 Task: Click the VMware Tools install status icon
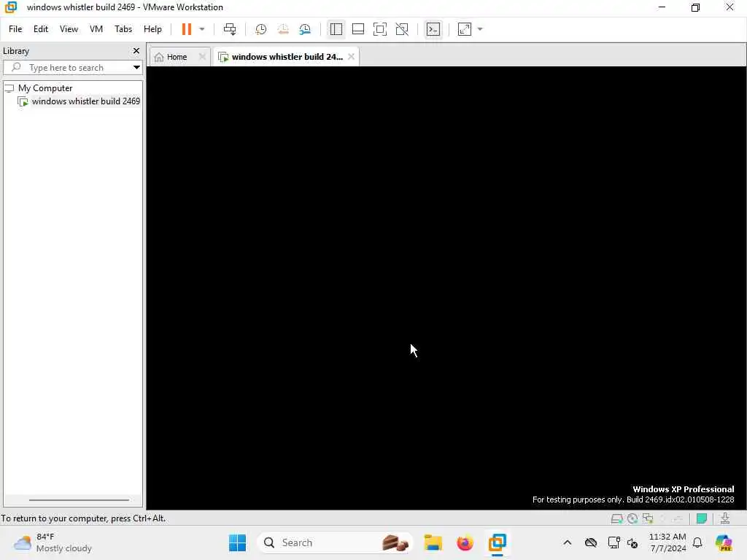tap(725, 518)
